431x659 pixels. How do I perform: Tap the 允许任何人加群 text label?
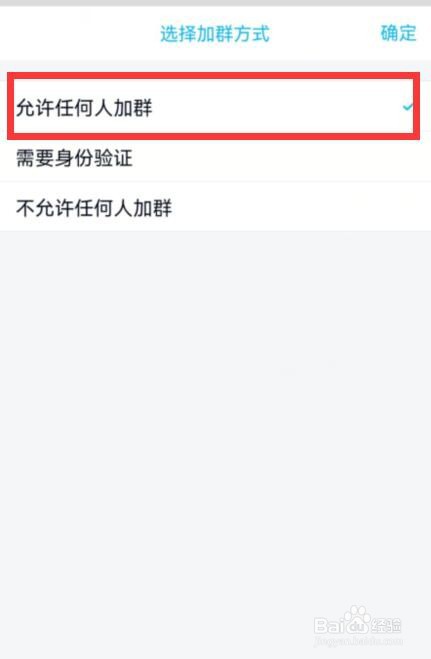point(84,108)
